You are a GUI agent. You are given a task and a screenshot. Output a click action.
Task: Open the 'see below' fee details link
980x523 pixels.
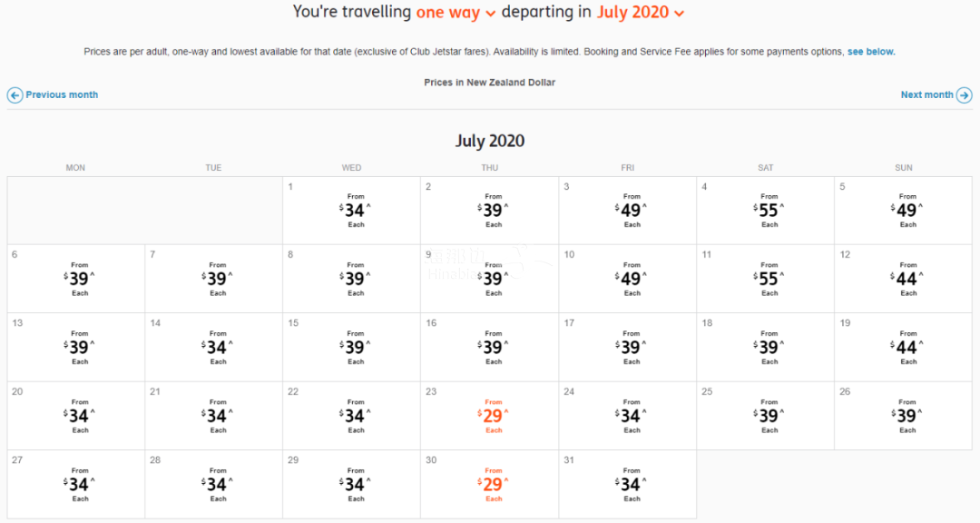tap(871, 52)
